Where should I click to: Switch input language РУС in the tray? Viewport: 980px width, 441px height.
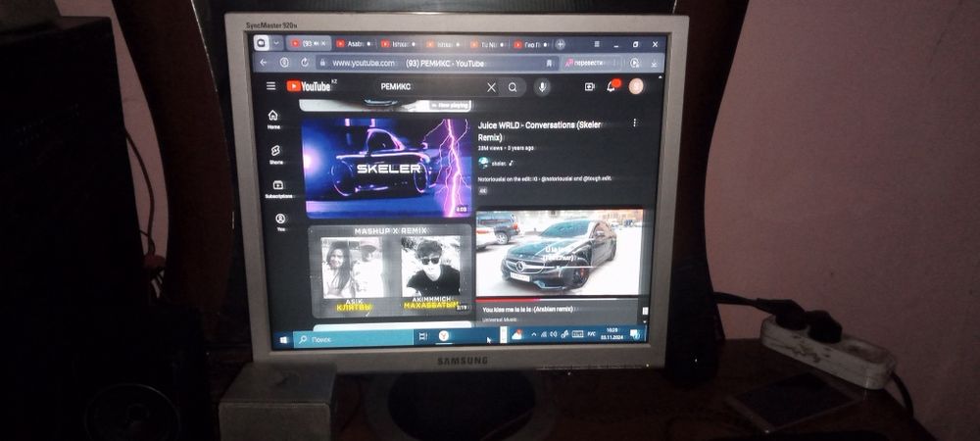tap(591, 334)
